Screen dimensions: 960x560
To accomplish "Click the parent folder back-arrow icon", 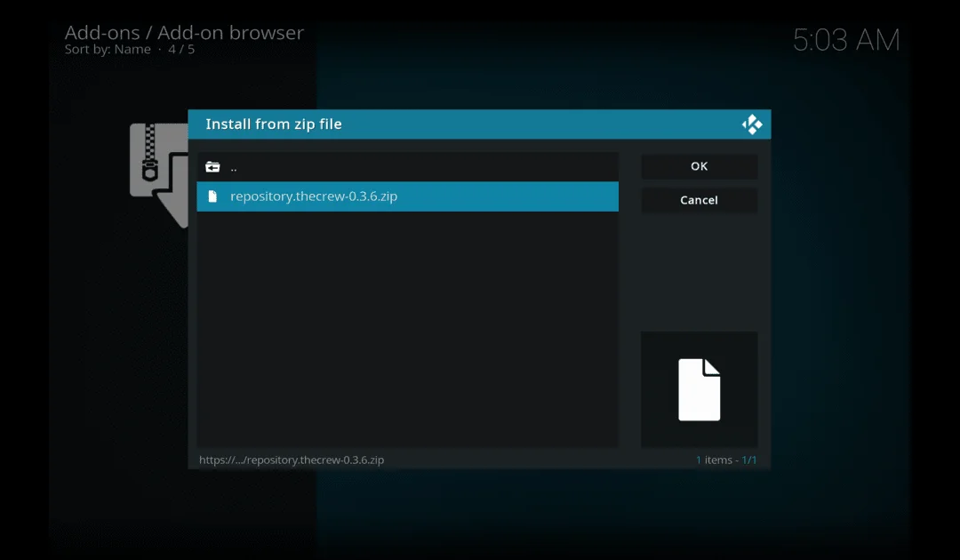I will tap(212, 167).
